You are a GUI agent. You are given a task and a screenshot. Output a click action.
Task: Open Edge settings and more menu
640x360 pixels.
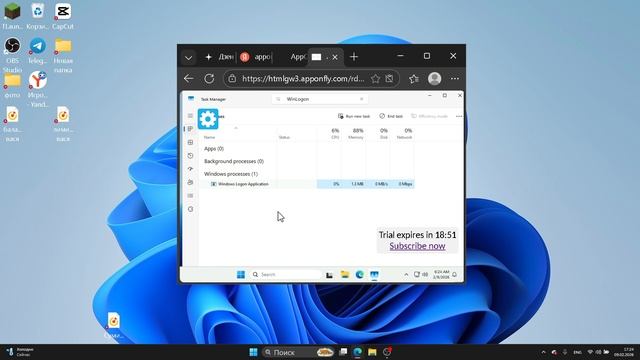pos(455,78)
